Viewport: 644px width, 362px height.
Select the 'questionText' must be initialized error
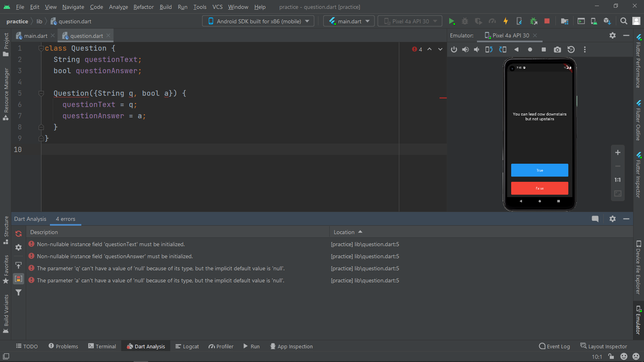point(329,244)
